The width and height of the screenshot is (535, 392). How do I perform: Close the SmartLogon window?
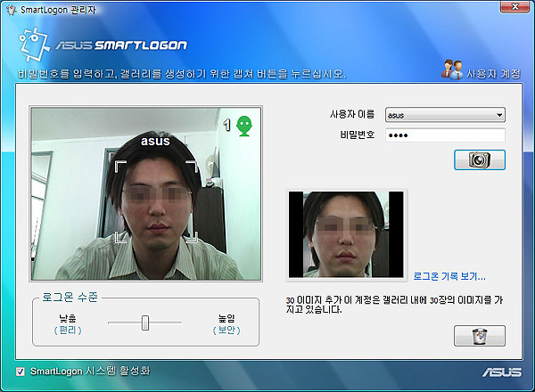pos(515,6)
